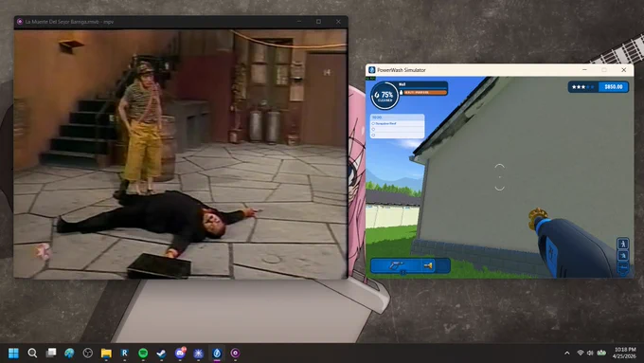Minimize the mpv player window
644x363 pixels.
click(x=299, y=22)
